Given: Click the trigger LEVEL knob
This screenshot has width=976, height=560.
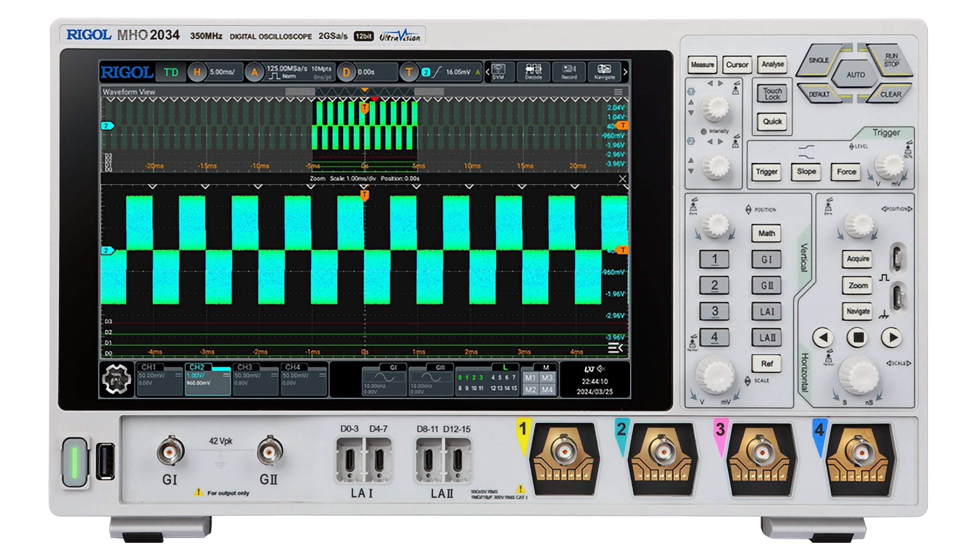Looking at the screenshot, I should tap(889, 165).
